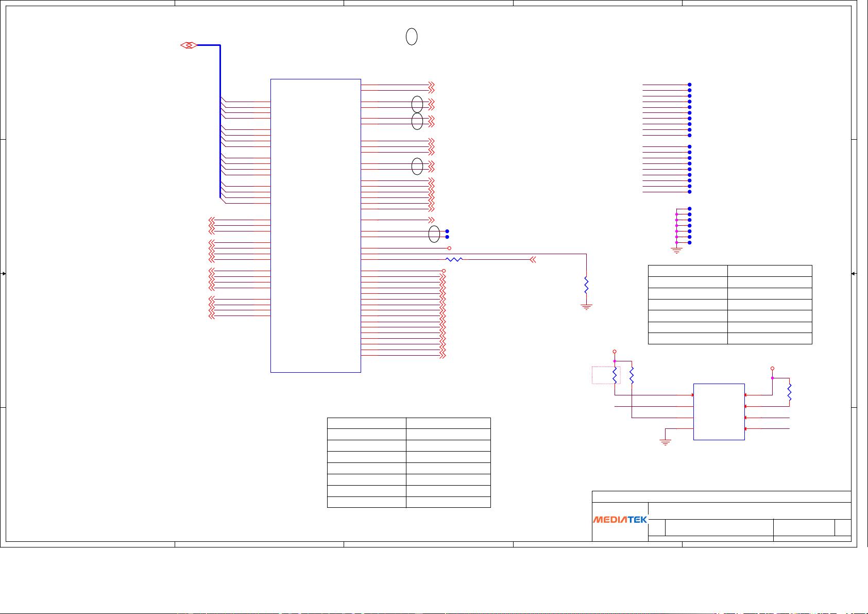868x614 pixels.
Task: Click the ground symbol under the long net's resistor
Action: [x=586, y=307]
